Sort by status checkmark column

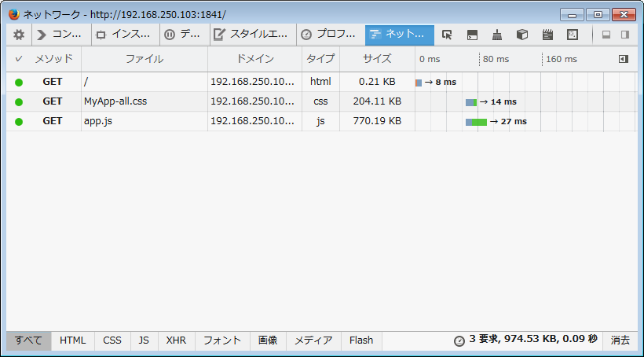point(19,59)
